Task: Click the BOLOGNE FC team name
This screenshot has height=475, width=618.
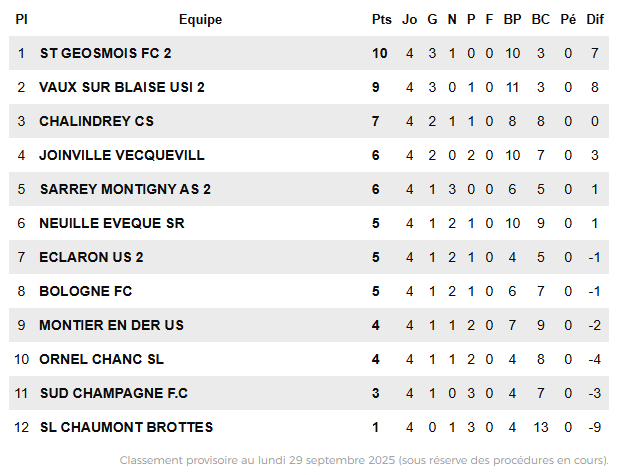Action: (x=86, y=291)
